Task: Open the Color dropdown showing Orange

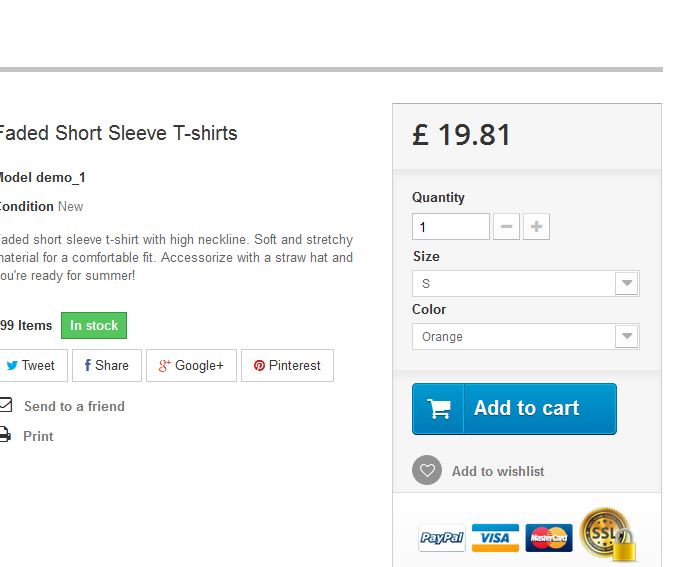Action: pyautogui.click(x=525, y=337)
